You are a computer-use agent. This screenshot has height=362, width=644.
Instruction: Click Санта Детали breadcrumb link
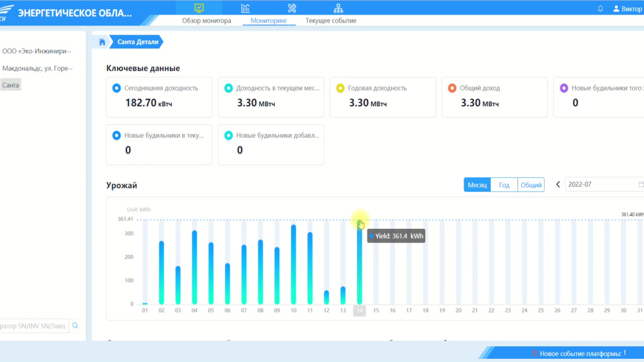(138, 42)
